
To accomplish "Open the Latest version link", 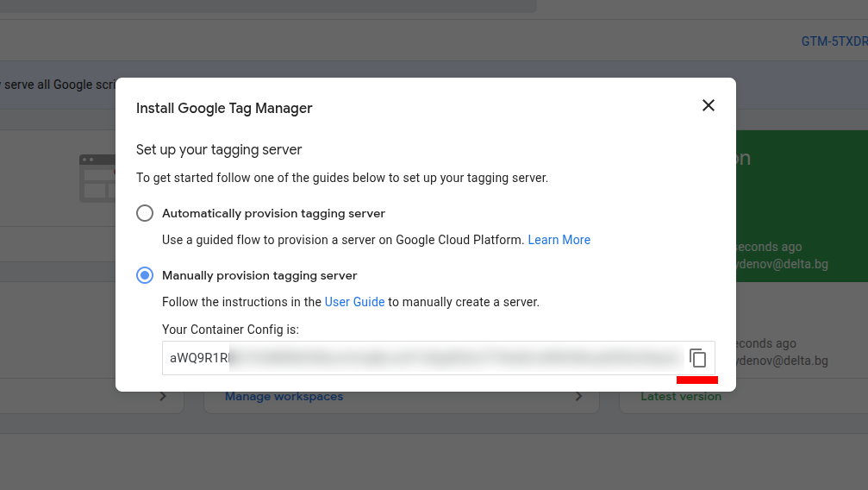I will click(x=681, y=397).
